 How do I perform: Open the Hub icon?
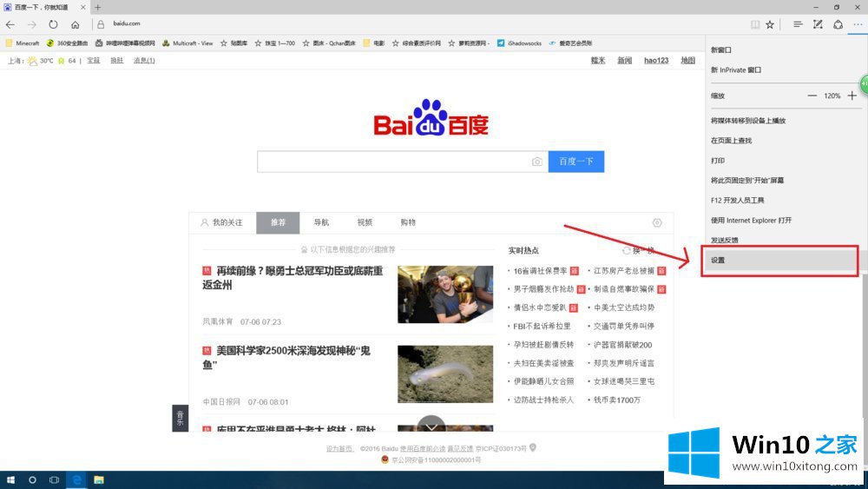click(x=798, y=24)
